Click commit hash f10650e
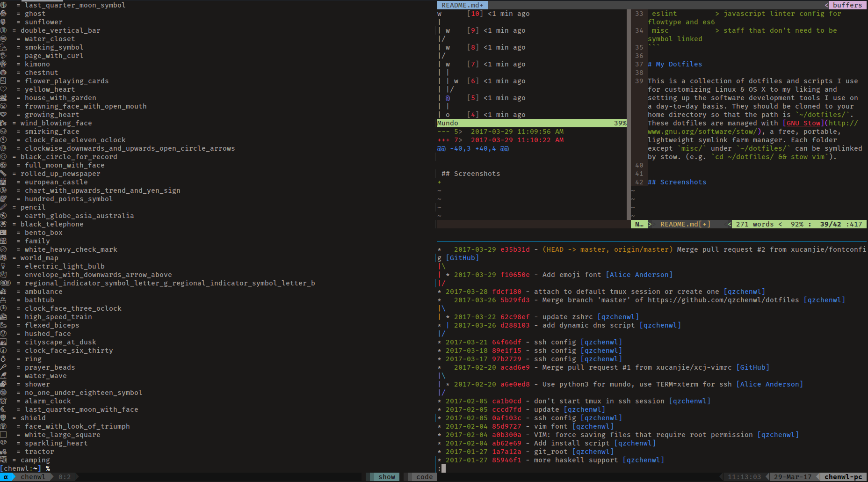The height and width of the screenshot is (482, 868). point(515,275)
